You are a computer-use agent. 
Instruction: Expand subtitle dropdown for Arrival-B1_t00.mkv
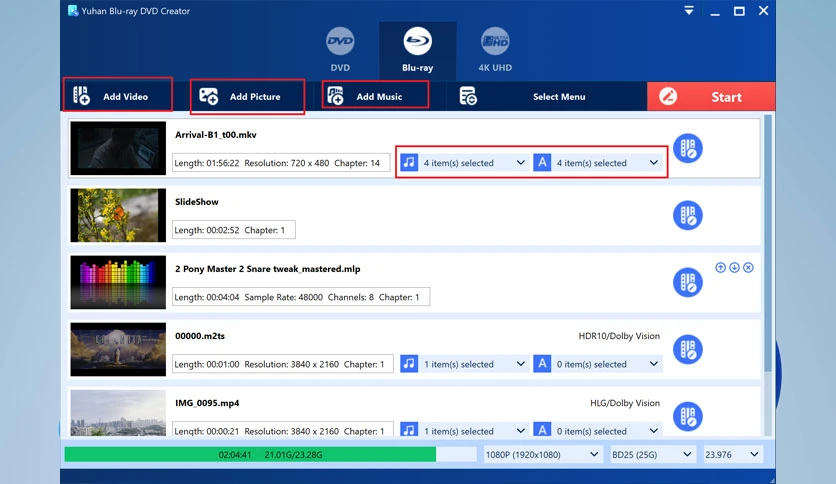tap(654, 163)
